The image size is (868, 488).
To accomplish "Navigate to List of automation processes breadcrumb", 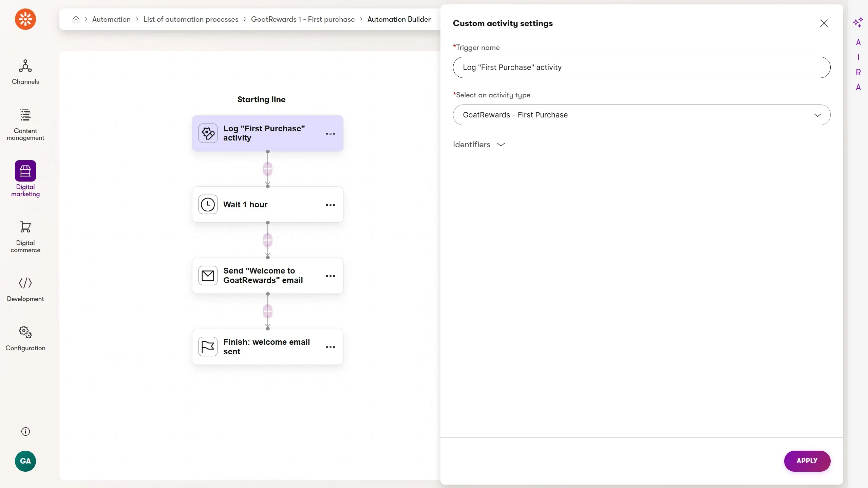I will coord(191,19).
